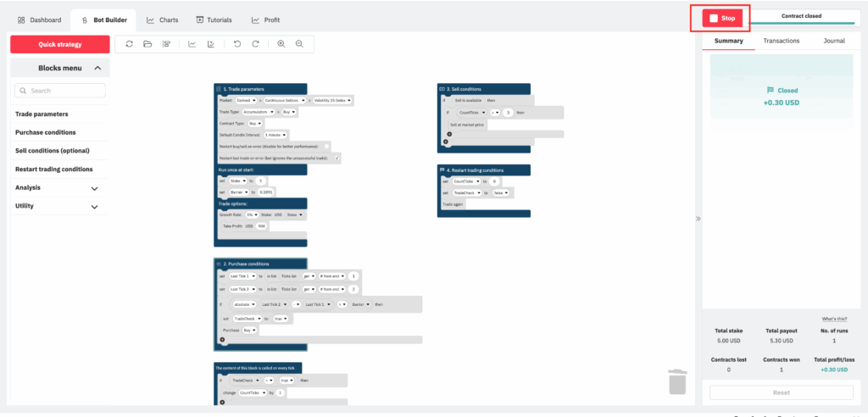Open the Growth Rate 3% dropdown

click(x=253, y=214)
